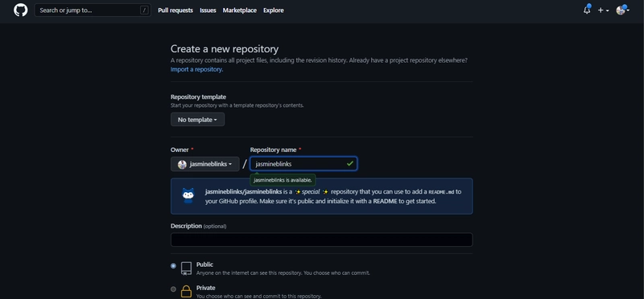Open the user avatar menu
The image size is (644, 299).
coord(622,10)
